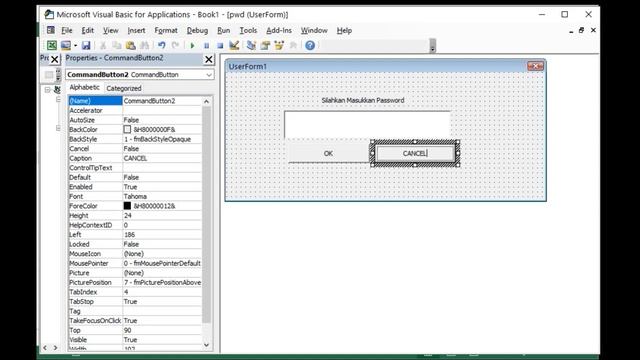Click the Copy toolbar icon
The image size is (640, 360).
117,45
